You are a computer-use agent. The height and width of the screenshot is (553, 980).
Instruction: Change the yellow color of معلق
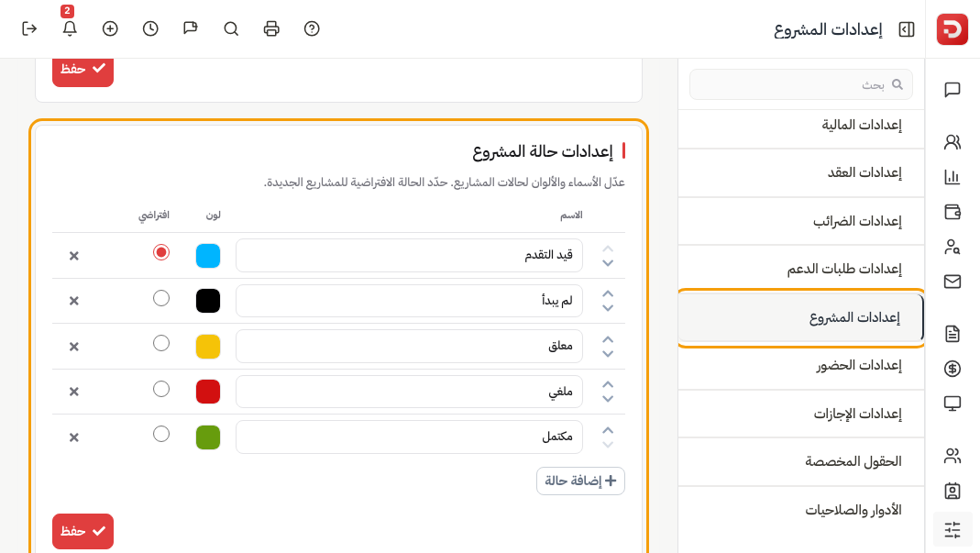(208, 347)
